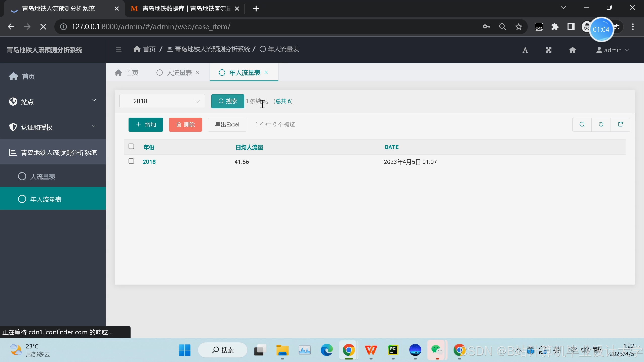The width and height of the screenshot is (644, 362).
Task: Open WPS Office from the taskbar
Action: (371, 350)
